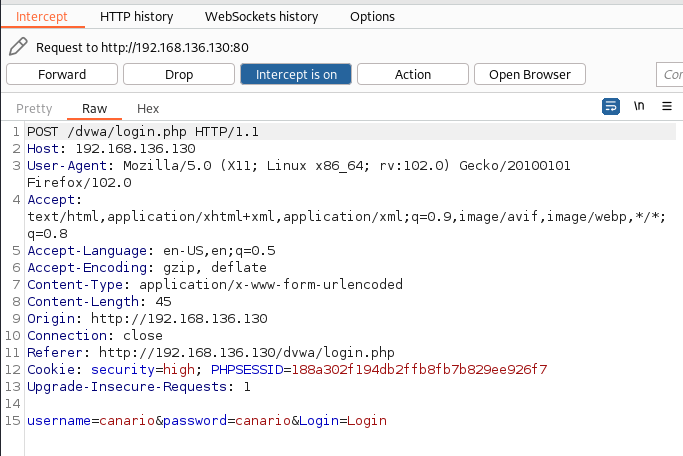Image resolution: width=683 pixels, height=456 pixels.
Task: Click the Host header line
Action: pos(111,149)
